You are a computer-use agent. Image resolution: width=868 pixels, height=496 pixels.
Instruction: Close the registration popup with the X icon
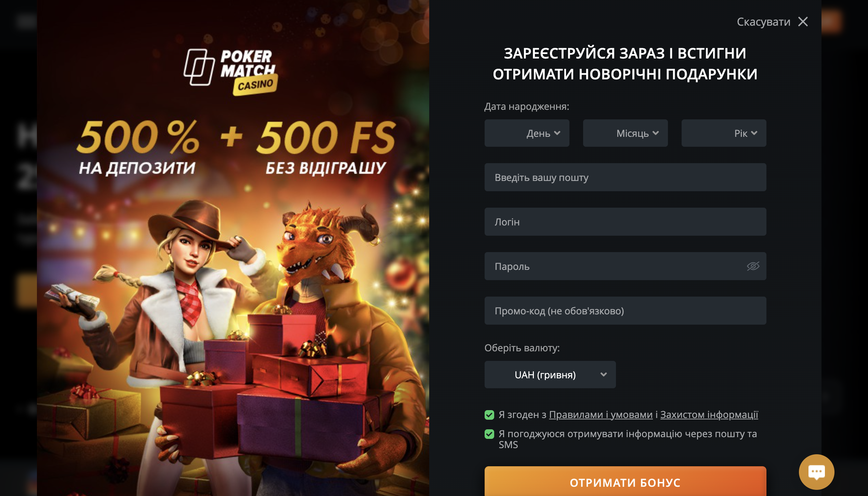[803, 22]
